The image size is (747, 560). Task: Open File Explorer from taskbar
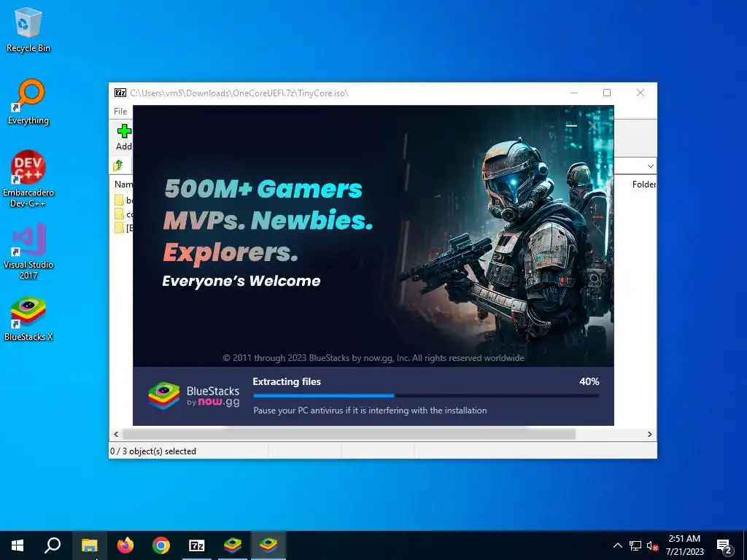pos(89,545)
